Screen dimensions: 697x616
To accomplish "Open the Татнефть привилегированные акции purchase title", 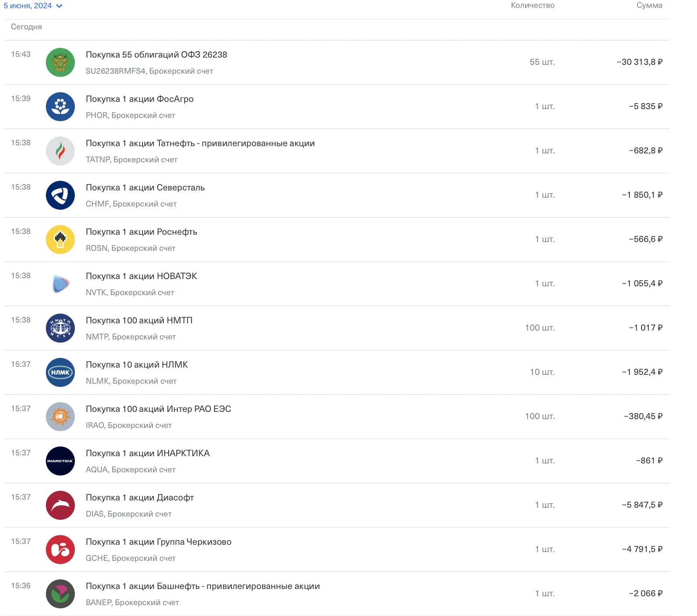I will tap(200, 143).
